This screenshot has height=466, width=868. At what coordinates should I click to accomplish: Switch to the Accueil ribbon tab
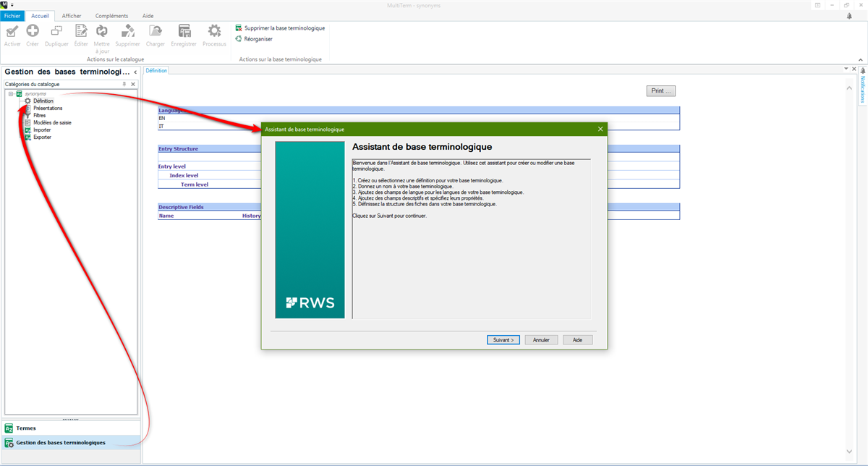point(39,16)
